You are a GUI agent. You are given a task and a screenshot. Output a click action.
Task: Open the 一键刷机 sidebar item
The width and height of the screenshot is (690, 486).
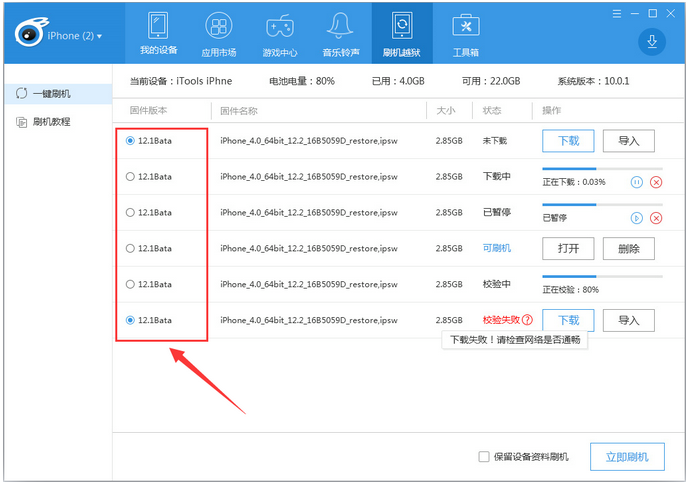point(58,94)
